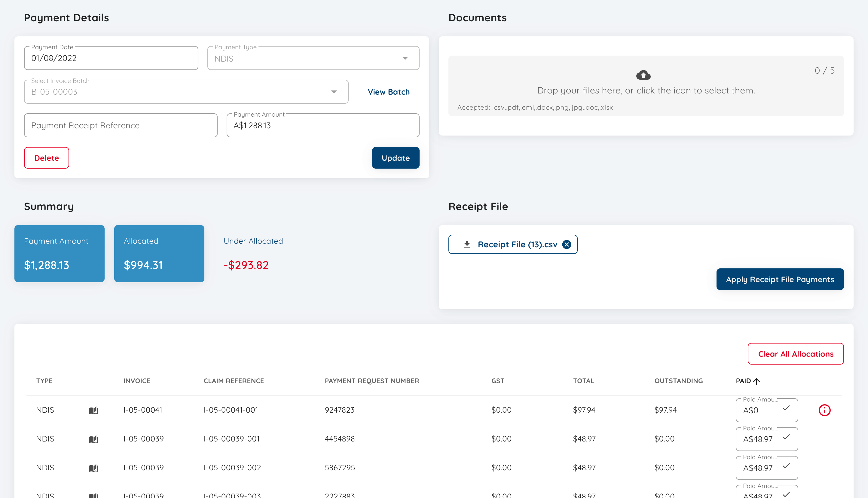Remove the attached Receipt File (13).csv
Viewport: 868px width, 498px height.
567,244
